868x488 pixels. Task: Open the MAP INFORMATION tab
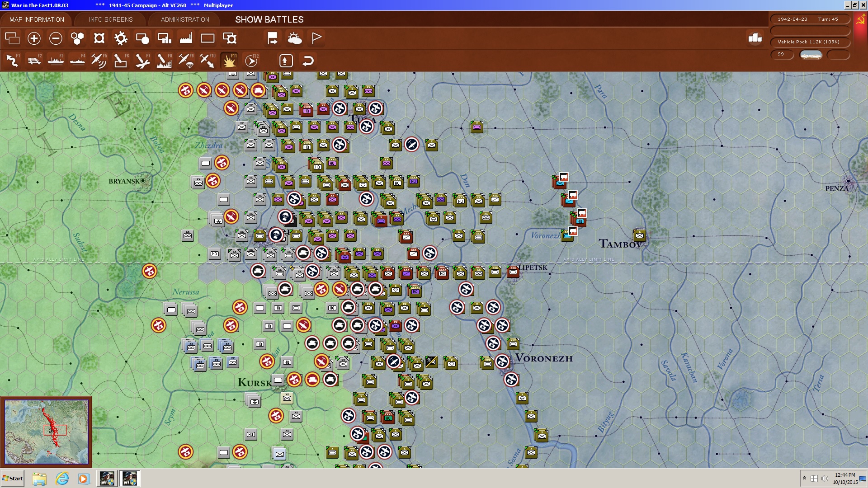[37, 19]
